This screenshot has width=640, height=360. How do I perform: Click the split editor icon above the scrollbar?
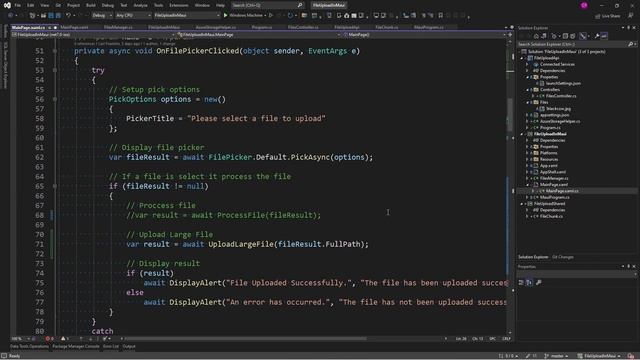tap(510, 35)
